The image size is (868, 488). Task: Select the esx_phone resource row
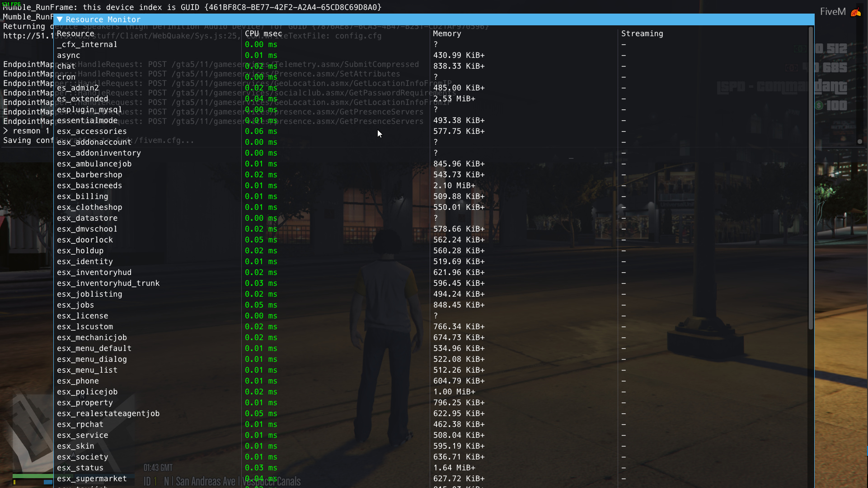point(432,381)
